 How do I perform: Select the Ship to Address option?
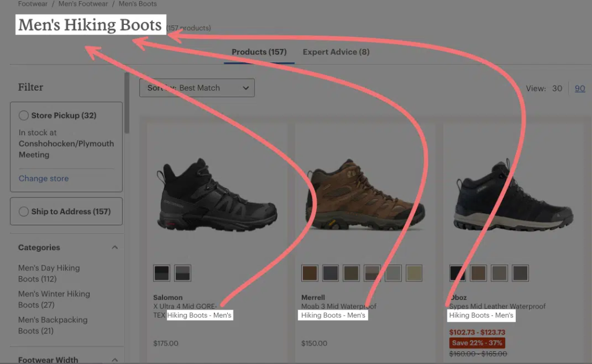(24, 211)
